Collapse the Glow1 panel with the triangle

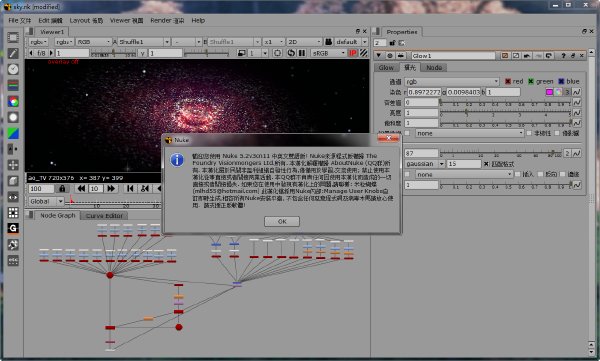pyautogui.click(x=379, y=56)
